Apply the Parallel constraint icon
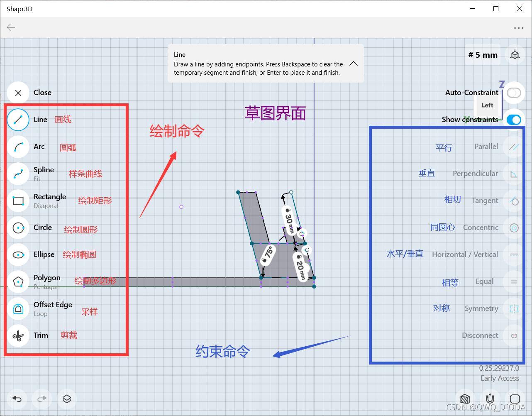The height and width of the screenshot is (416, 532). tap(514, 147)
